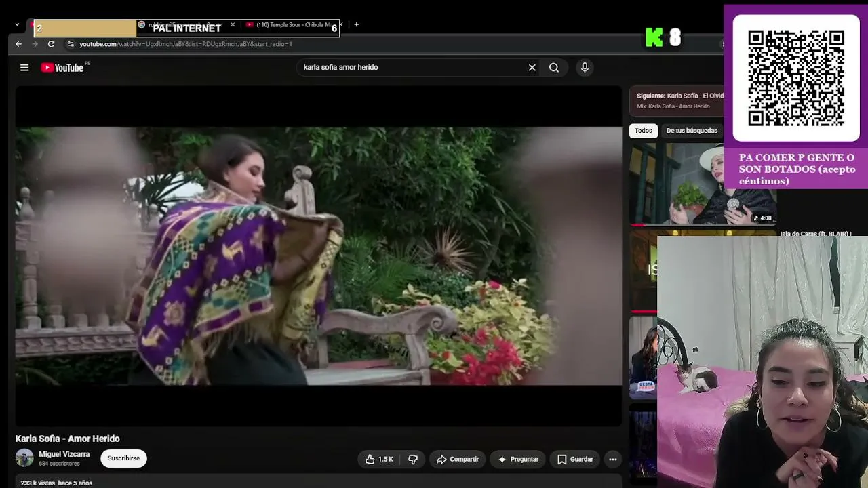Screen dimensions: 868x488
Task: Go back with the browser back arrow
Action: (x=18, y=44)
